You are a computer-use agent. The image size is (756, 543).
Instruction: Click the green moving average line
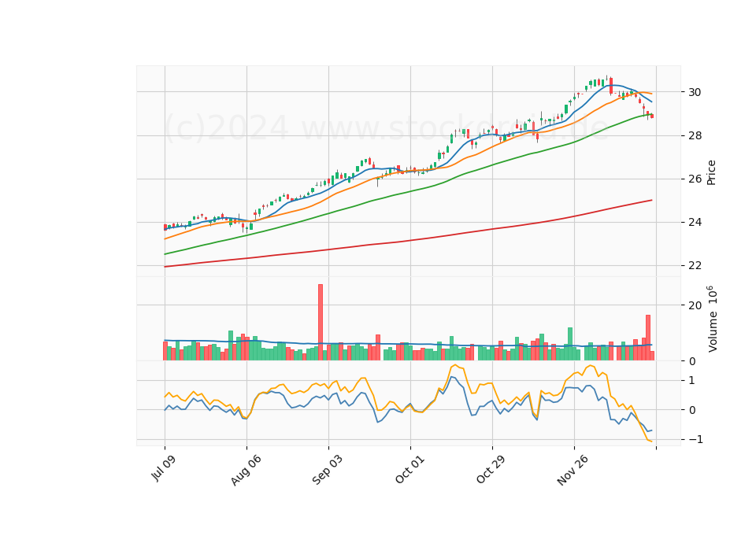pyautogui.click(x=409, y=192)
